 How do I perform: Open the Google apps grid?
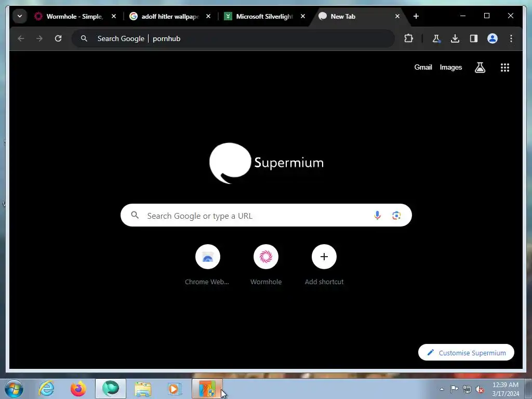[x=505, y=68]
